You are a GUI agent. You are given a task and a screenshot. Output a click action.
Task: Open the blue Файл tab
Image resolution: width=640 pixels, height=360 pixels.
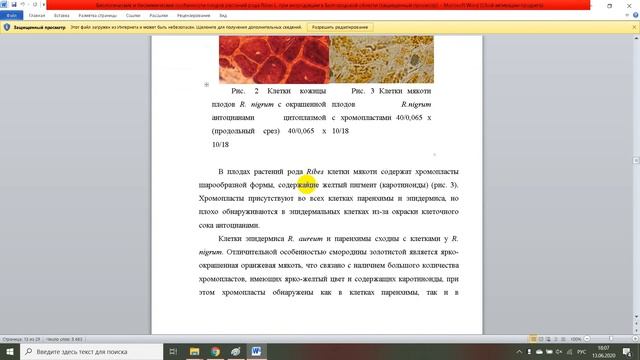(11, 16)
